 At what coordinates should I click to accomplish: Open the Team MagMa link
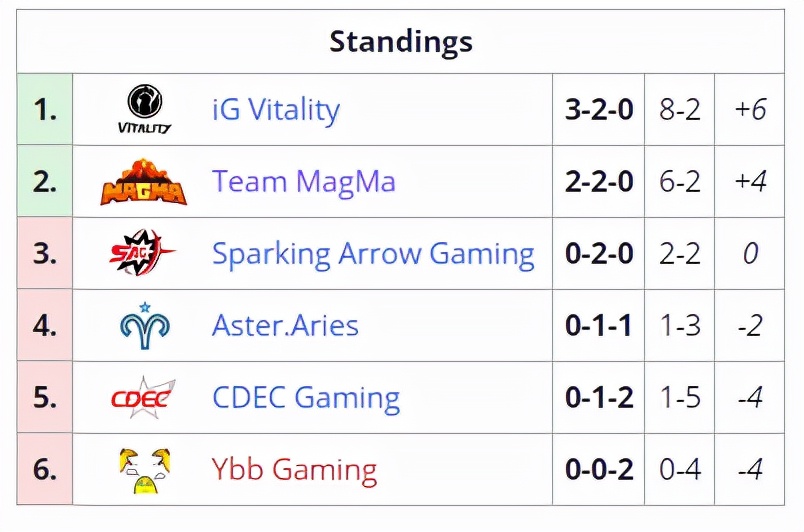pyautogui.click(x=304, y=182)
